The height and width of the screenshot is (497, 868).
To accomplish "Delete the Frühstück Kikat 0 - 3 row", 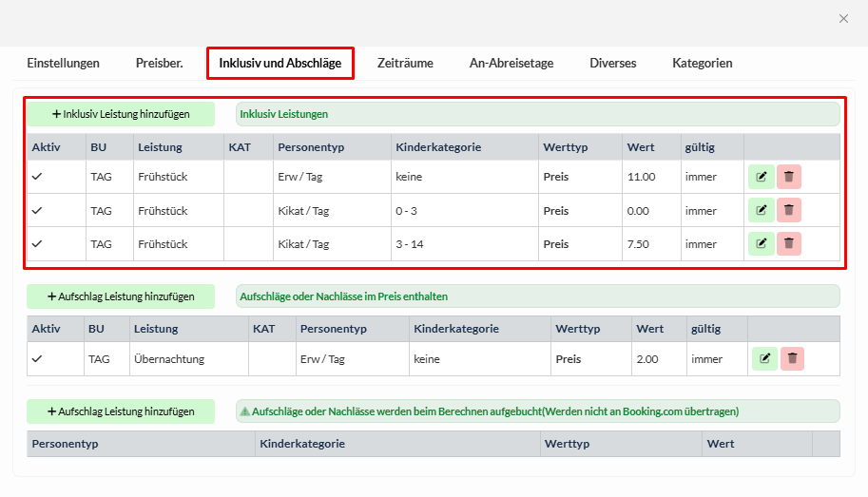I will (x=789, y=210).
